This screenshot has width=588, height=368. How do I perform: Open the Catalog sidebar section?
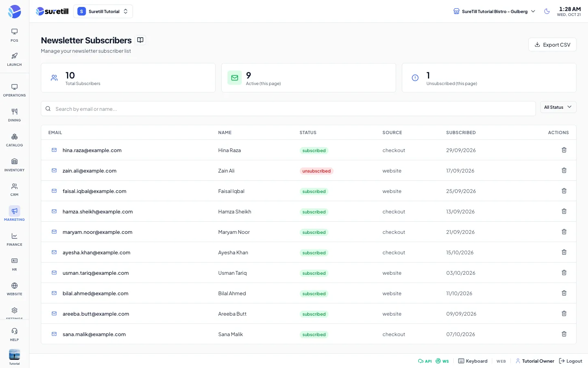pos(14,140)
